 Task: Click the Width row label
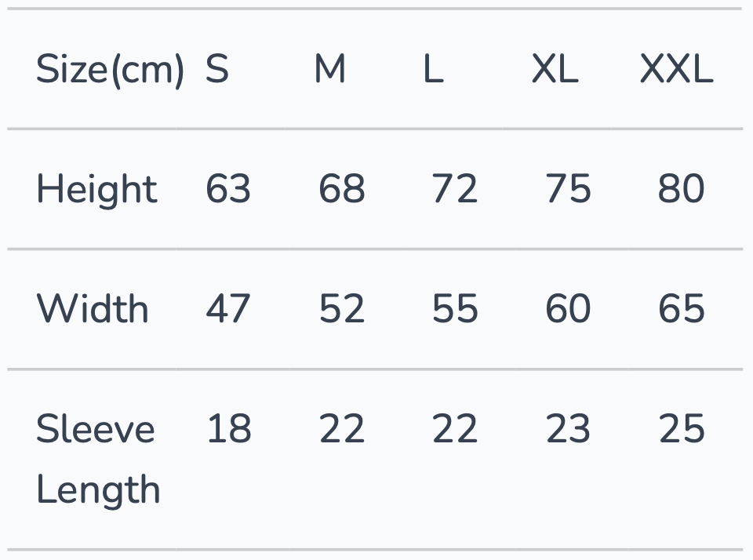click(93, 308)
